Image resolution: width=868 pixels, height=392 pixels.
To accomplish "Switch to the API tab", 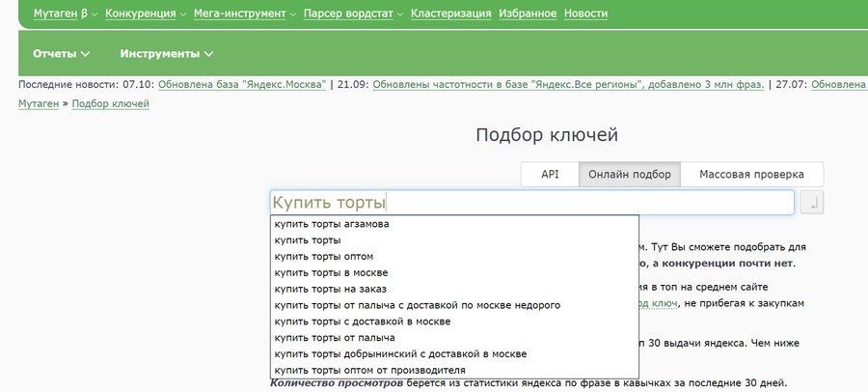I will point(551,174).
